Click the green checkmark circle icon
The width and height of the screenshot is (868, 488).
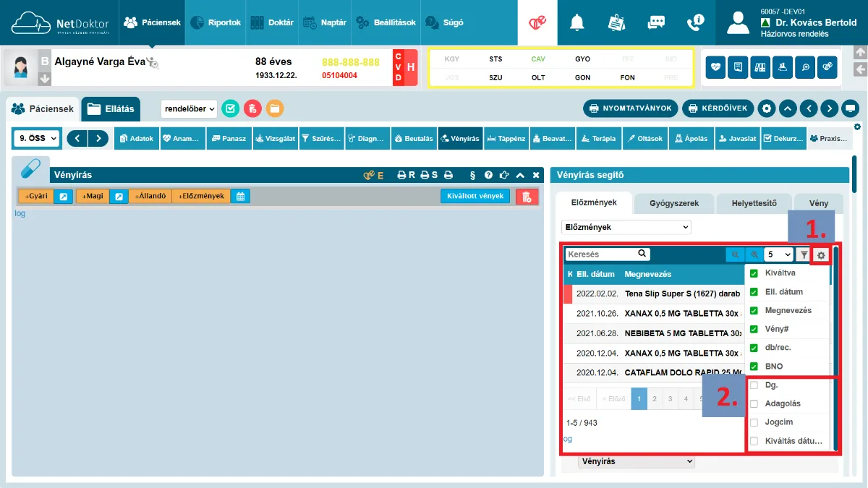click(x=231, y=108)
